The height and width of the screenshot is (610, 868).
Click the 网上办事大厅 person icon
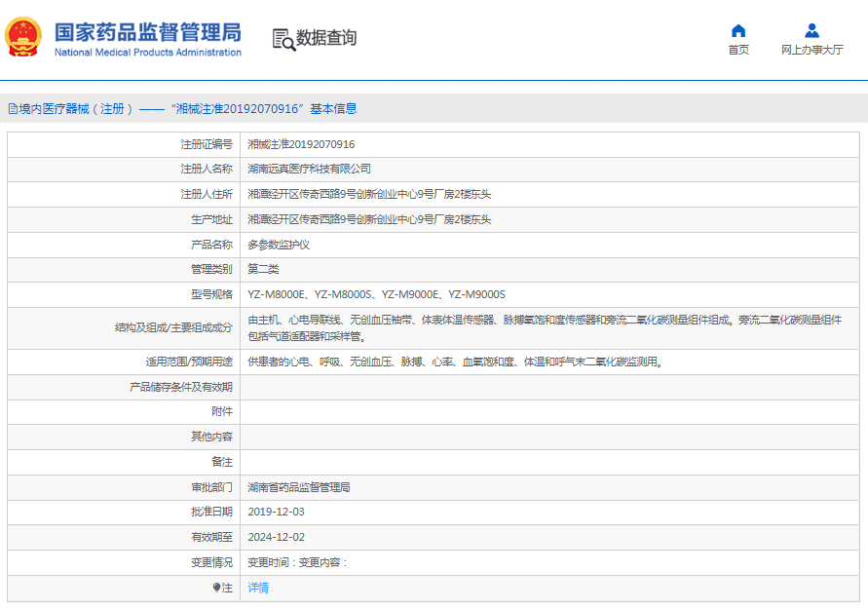coord(811,30)
